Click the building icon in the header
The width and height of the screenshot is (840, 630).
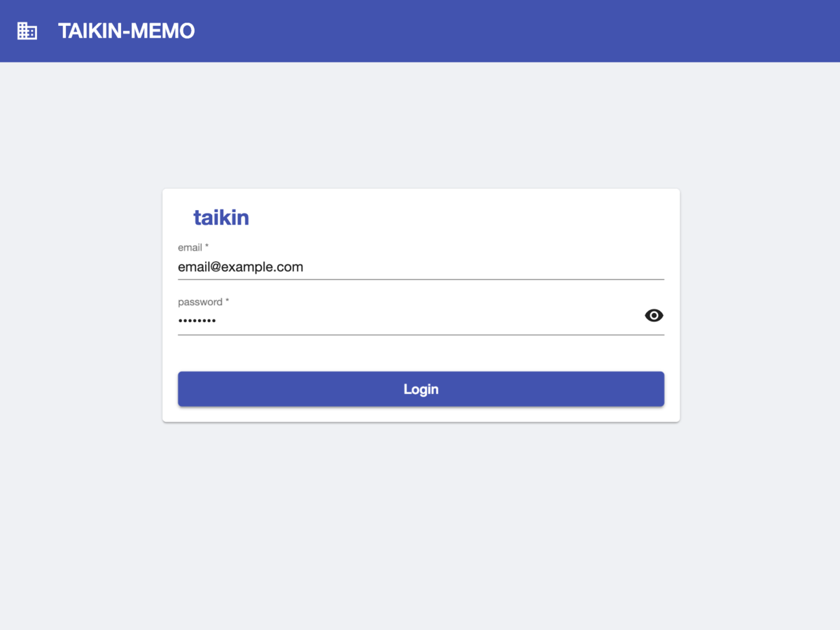coord(27,31)
